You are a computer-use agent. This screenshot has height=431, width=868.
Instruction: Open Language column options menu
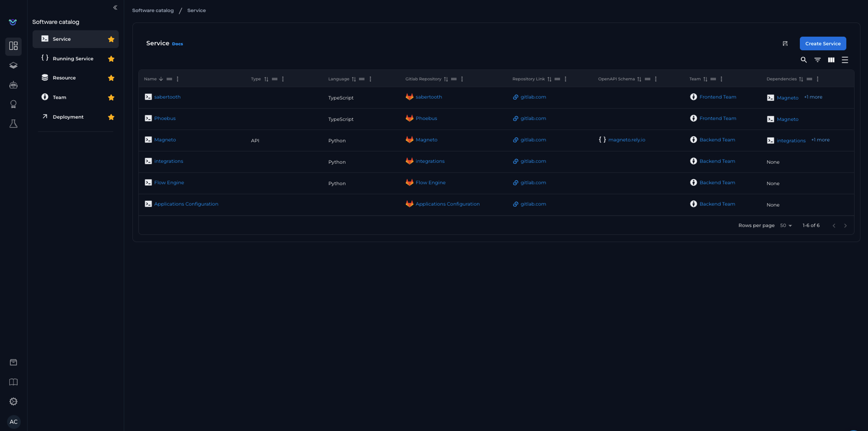(x=370, y=79)
